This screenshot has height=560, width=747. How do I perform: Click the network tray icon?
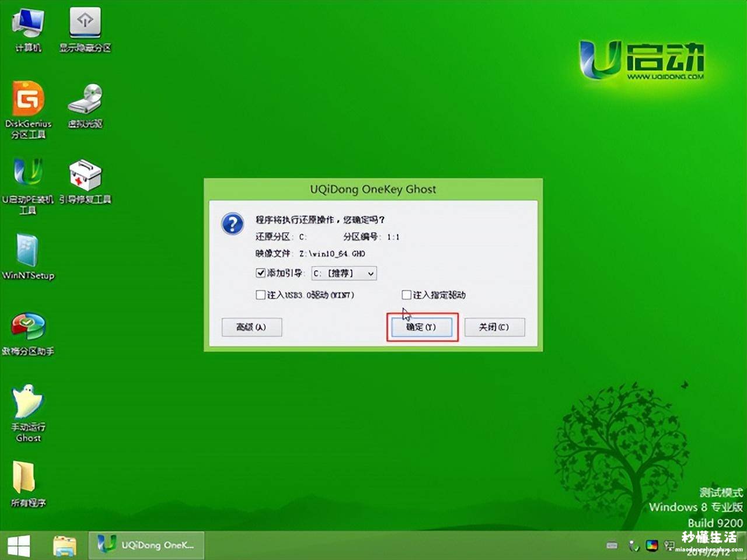click(669, 545)
